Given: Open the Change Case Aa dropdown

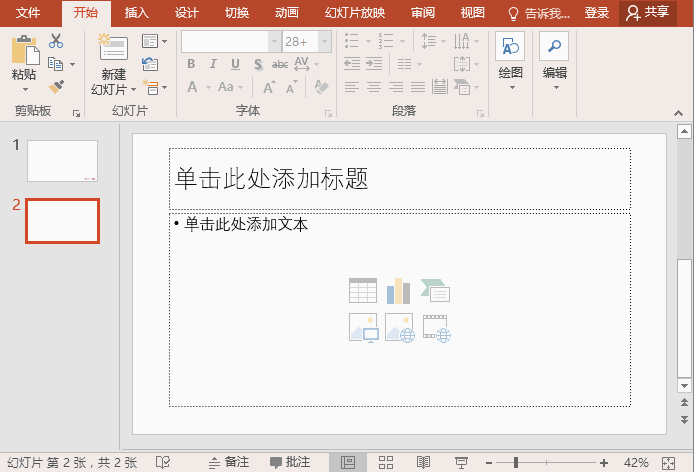Looking at the screenshot, I should 230,87.
